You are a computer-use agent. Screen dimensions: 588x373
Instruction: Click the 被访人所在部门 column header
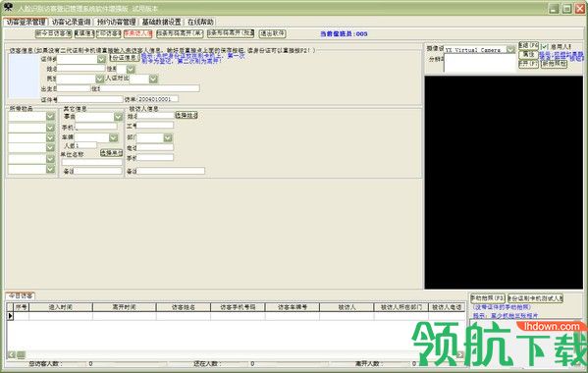pos(401,307)
